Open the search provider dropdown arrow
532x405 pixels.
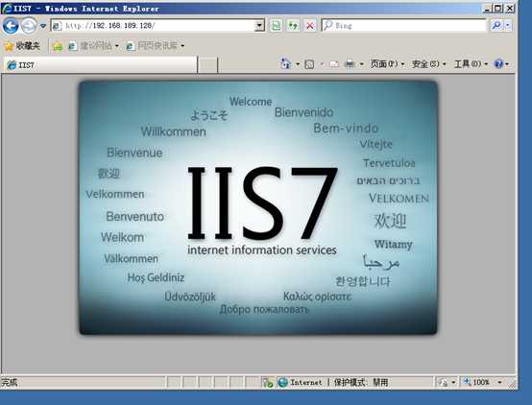[x=508, y=25]
